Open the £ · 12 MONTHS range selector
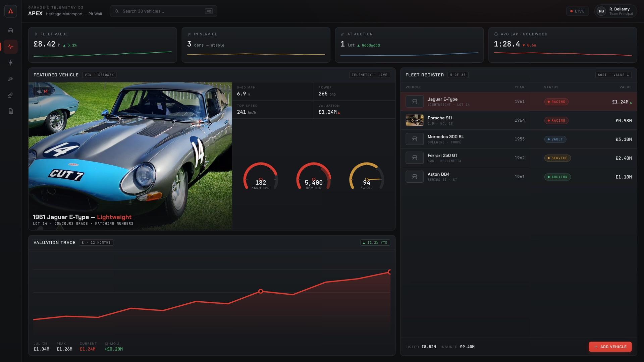The height and width of the screenshot is (362, 644). (96, 242)
